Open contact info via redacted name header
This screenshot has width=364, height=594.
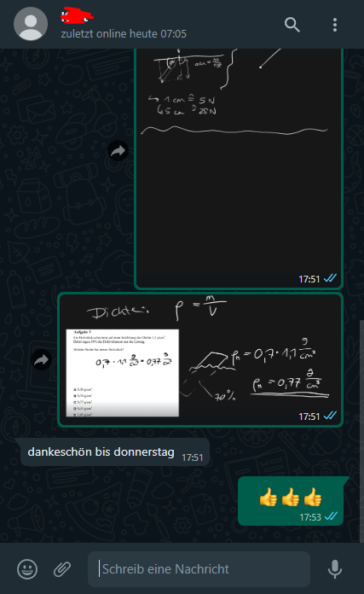pyautogui.click(x=78, y=15)
